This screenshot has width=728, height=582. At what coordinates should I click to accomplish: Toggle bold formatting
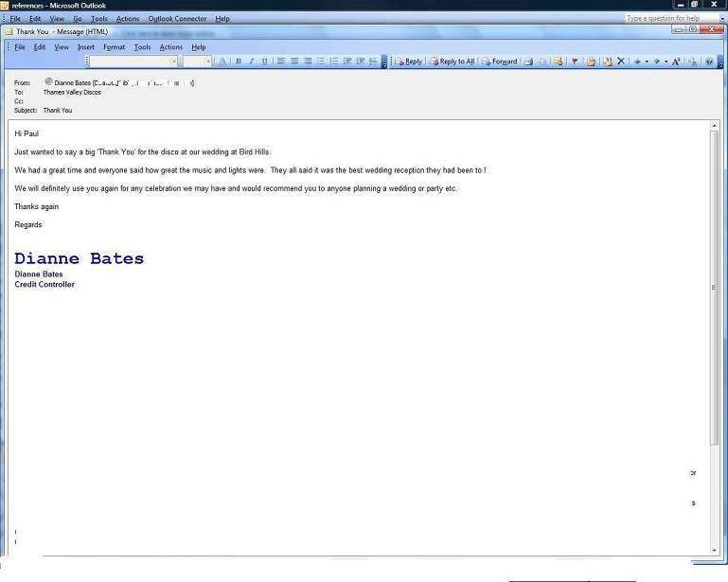point(238,62)
